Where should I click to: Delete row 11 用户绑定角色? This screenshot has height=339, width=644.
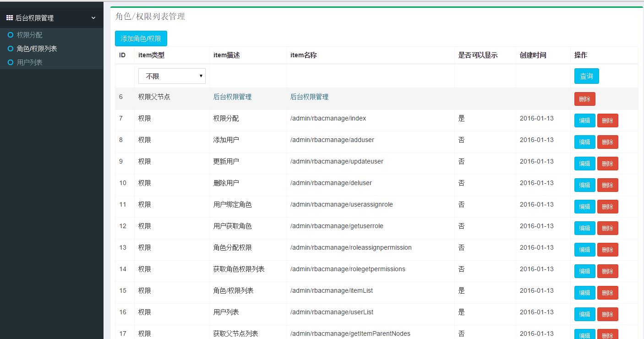pyautogui.click(x=608, y=207)
